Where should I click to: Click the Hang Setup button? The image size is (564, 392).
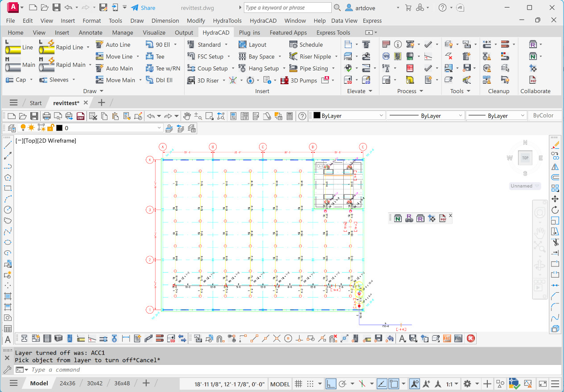coord(259,68)
